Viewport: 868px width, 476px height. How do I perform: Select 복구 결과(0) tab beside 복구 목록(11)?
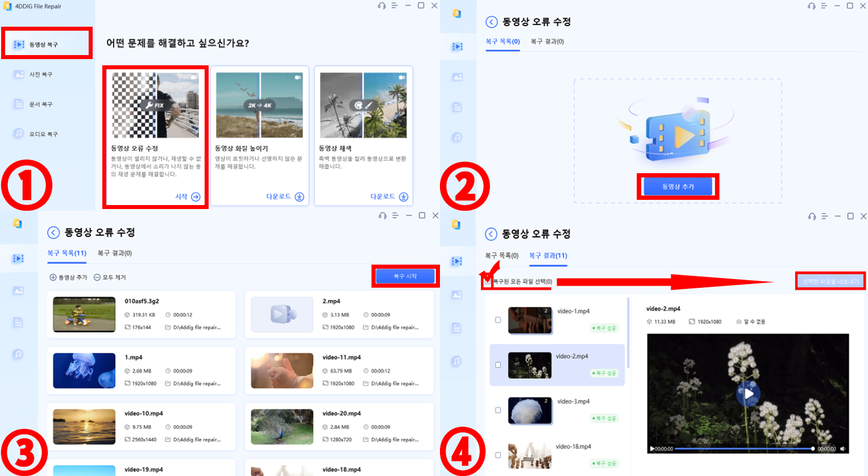click(x=114, y=253)
